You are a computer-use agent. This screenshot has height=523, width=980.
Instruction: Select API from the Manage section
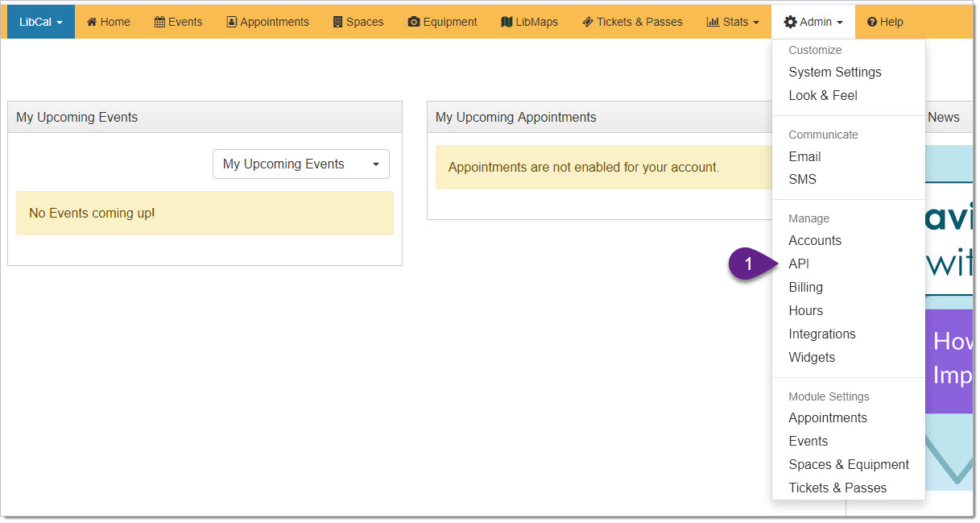799,264
